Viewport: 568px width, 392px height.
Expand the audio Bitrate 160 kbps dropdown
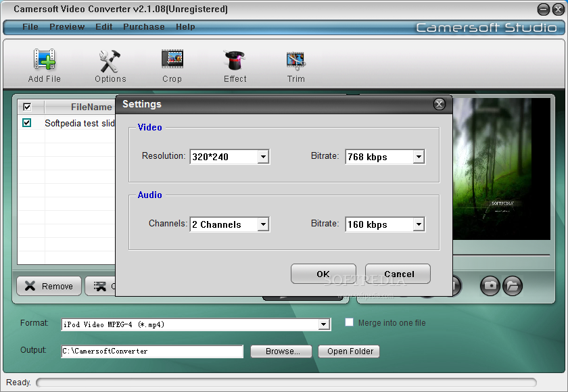(419, 224)
